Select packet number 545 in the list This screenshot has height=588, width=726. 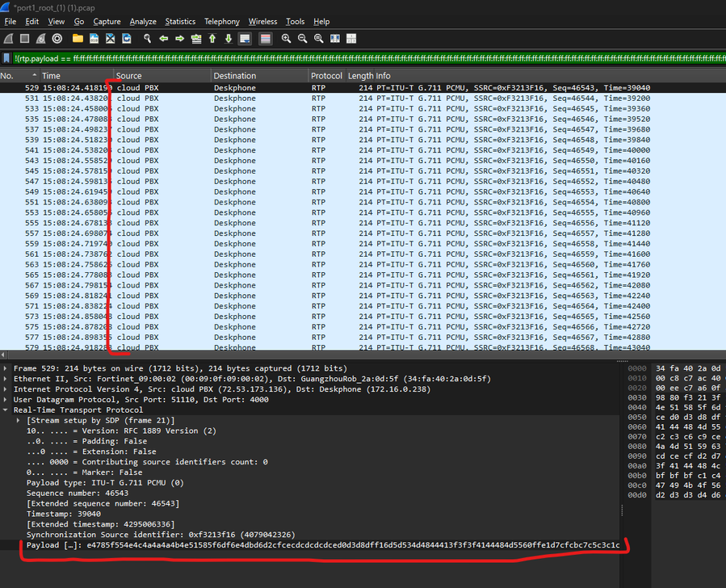242,171
